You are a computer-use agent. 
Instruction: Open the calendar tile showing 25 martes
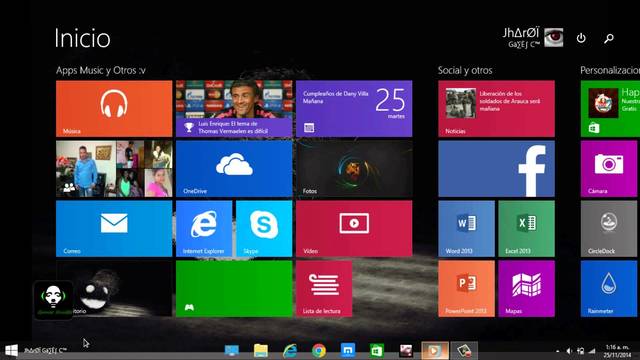click(x=354, y=109)
